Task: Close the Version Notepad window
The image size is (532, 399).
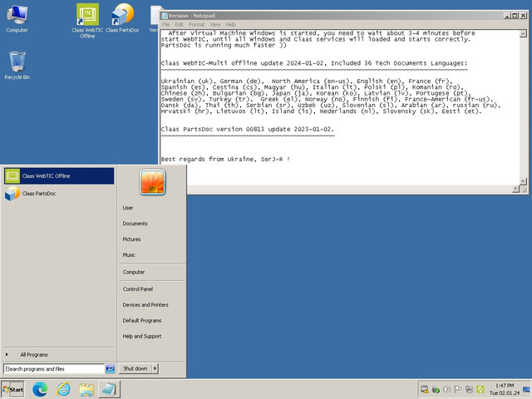Action: tap(523, 16)
